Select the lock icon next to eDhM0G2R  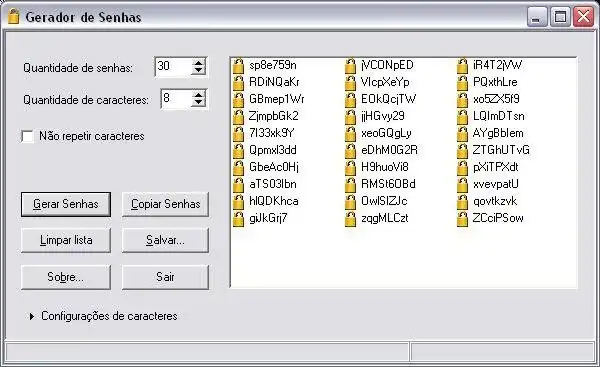(350, 151)
